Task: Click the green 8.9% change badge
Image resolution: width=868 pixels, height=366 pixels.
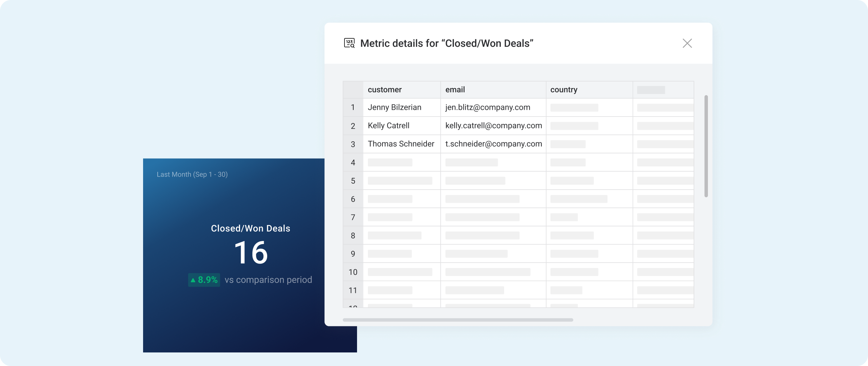Action: click(204, 280)
